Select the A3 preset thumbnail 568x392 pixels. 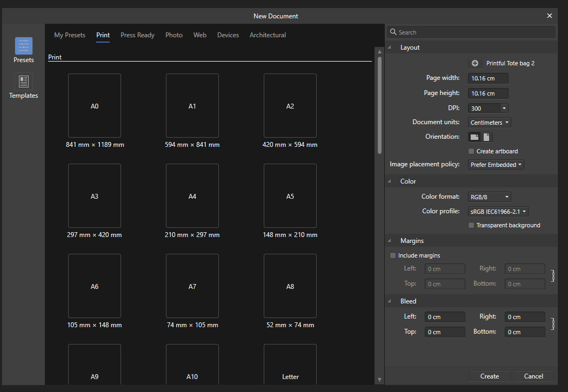click(95, 196)
